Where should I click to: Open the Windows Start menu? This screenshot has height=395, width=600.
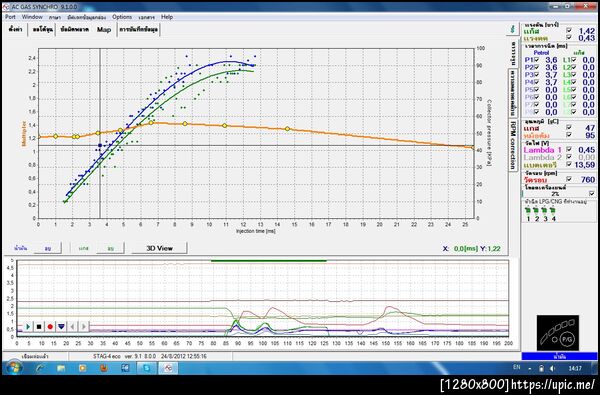click(x=14, y=368)
